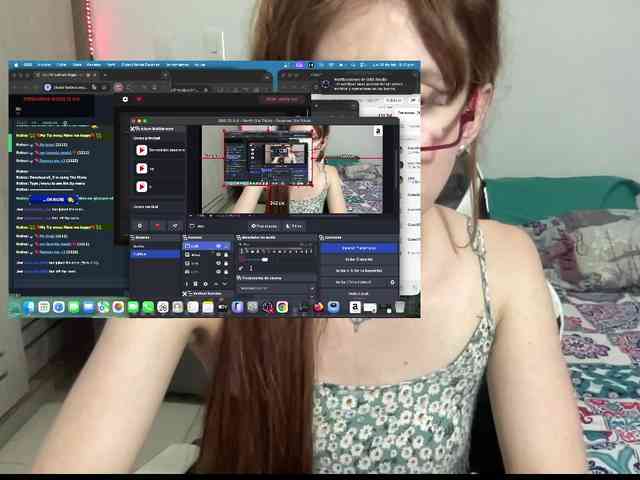Click the blue button in browser chat panel

(x=54, y=199)
